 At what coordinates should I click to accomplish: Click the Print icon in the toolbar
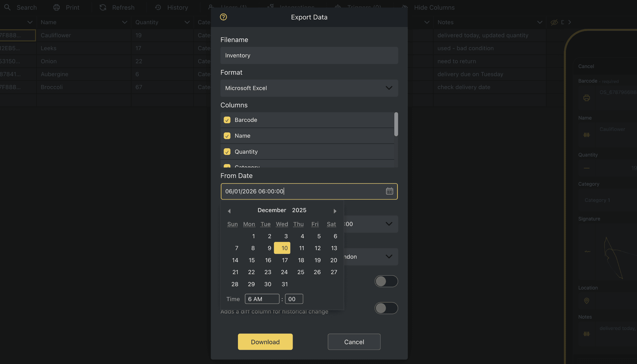coord(56,7)
